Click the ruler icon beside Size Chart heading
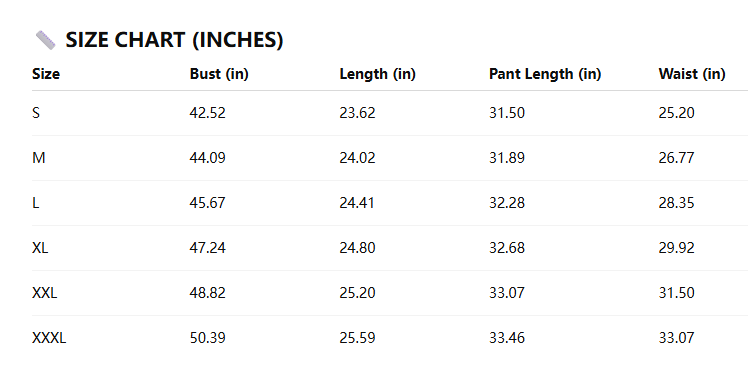 46,40
